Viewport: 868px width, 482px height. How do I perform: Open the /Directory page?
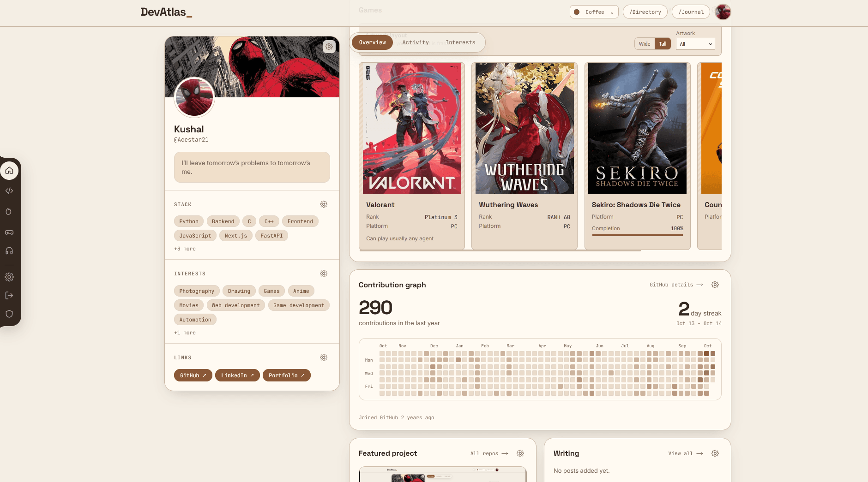tap(645, 12)
